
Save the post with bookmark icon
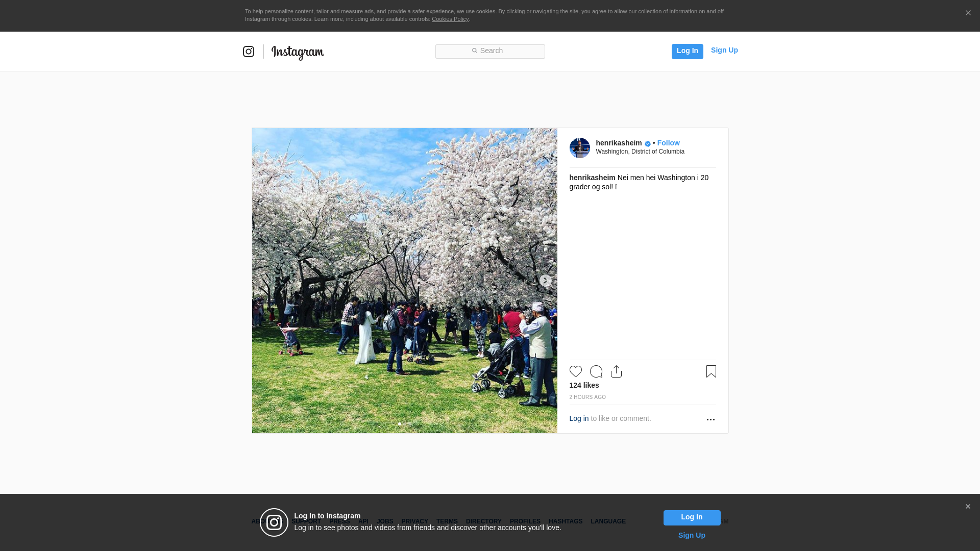coord(711,371)
